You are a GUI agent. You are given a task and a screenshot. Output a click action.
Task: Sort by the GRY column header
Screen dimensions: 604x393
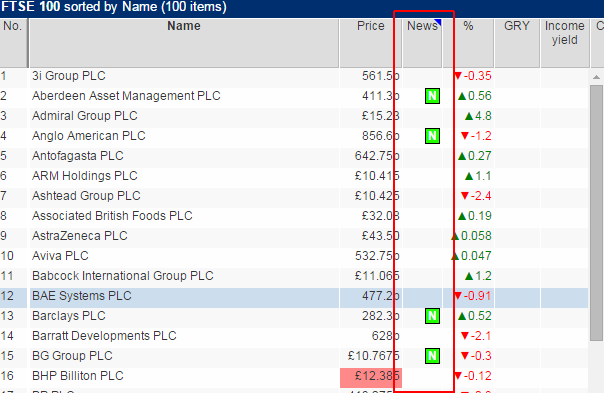[x=517, y=43]
